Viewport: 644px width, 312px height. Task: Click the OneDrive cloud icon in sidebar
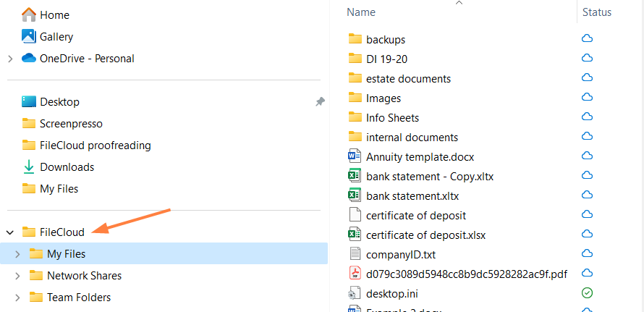29,59
